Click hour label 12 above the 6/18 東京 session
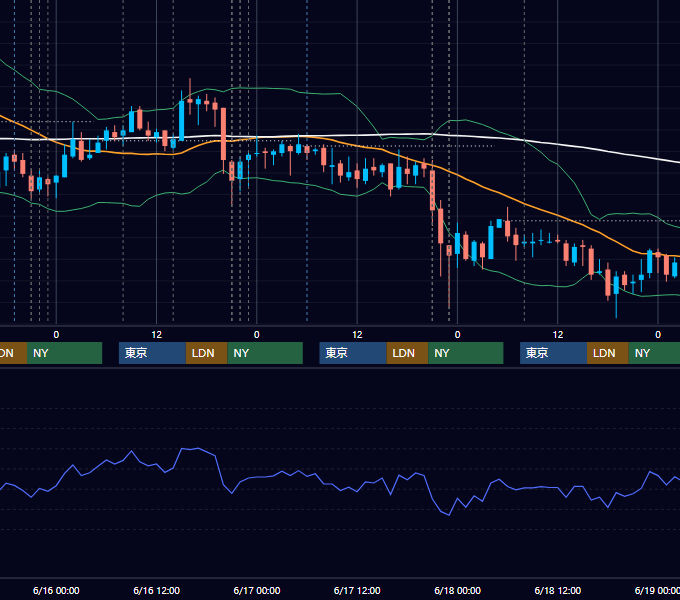The width and height of the screenshot is (680, 600). point(558,335)
